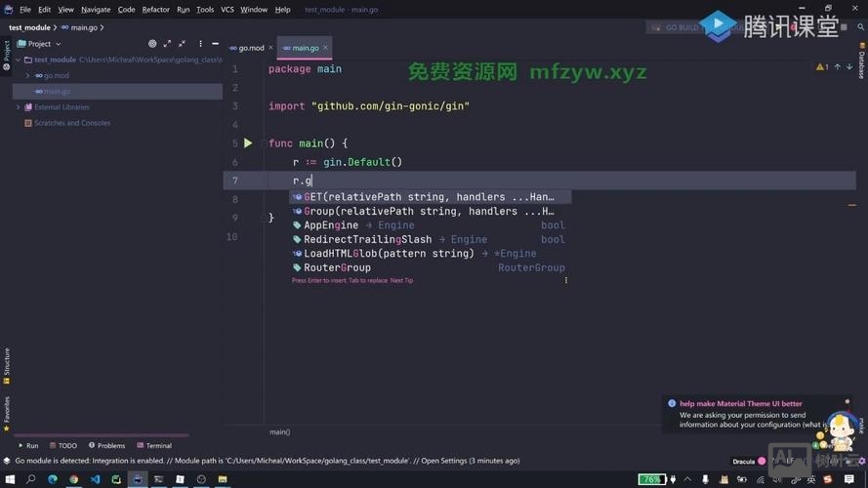Click the status bar tool windows icon
868x488 pixels.
(x=7, y=461)
